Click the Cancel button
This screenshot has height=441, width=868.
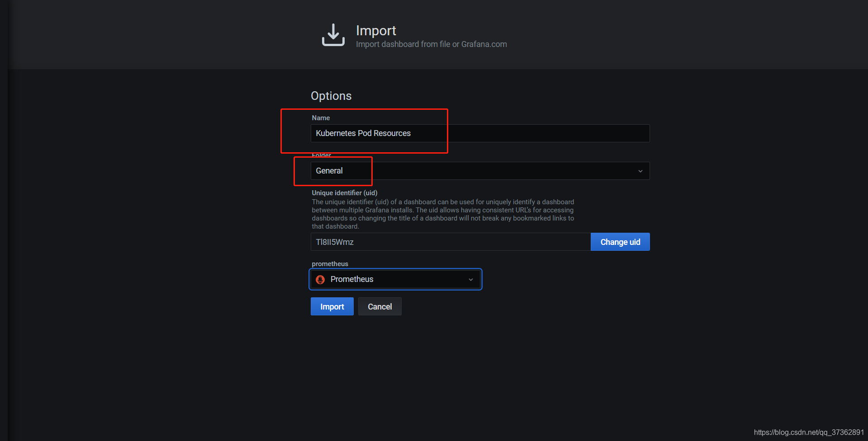click(x=379, y=306)
